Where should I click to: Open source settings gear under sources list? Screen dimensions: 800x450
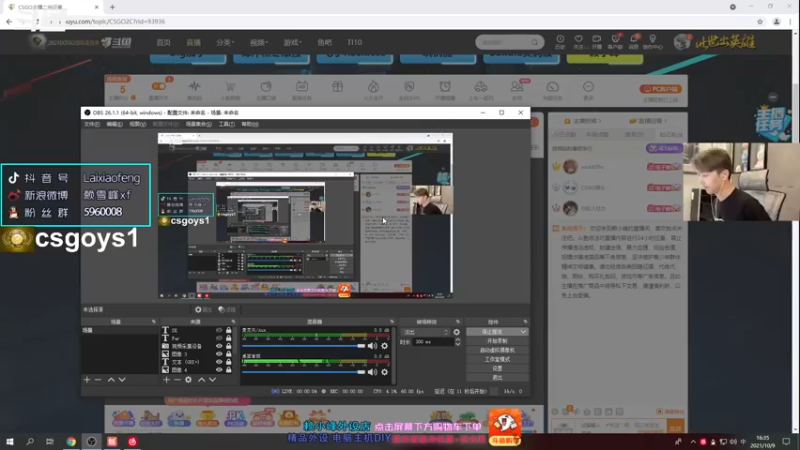(188, 380)
